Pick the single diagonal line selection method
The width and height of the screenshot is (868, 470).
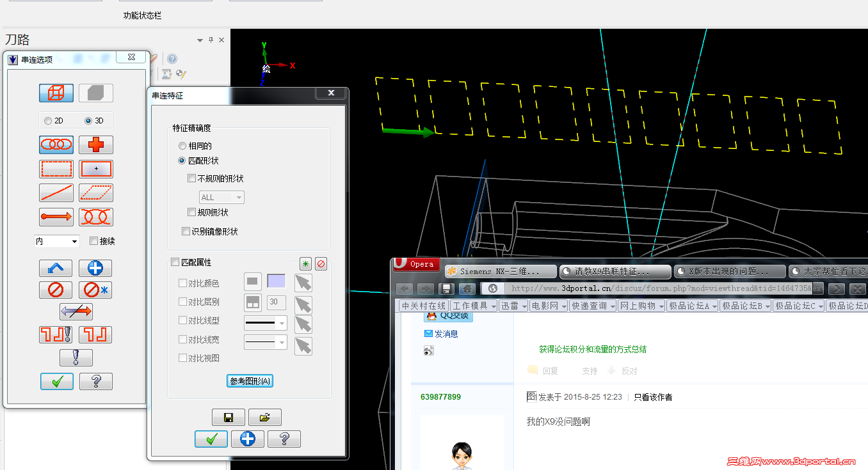coord(56,193)
